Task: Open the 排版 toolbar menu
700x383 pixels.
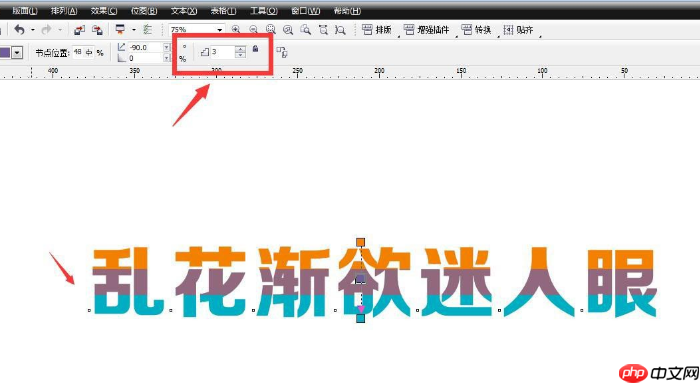Action: point(377,30)
